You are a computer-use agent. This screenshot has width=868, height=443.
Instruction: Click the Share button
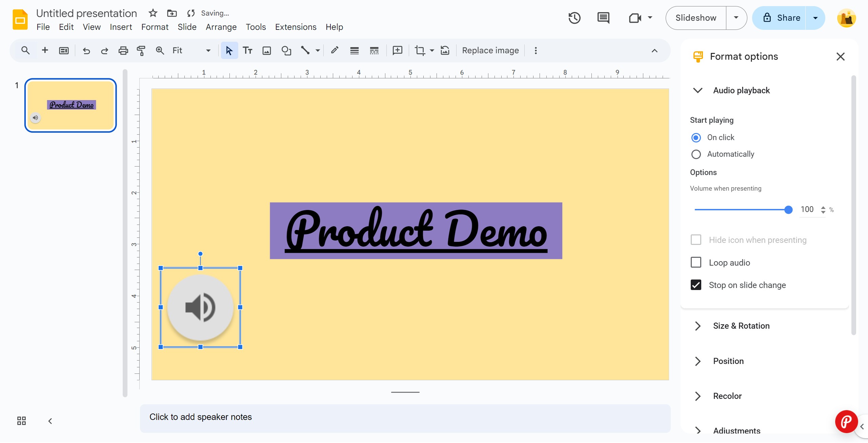point(780,18)
